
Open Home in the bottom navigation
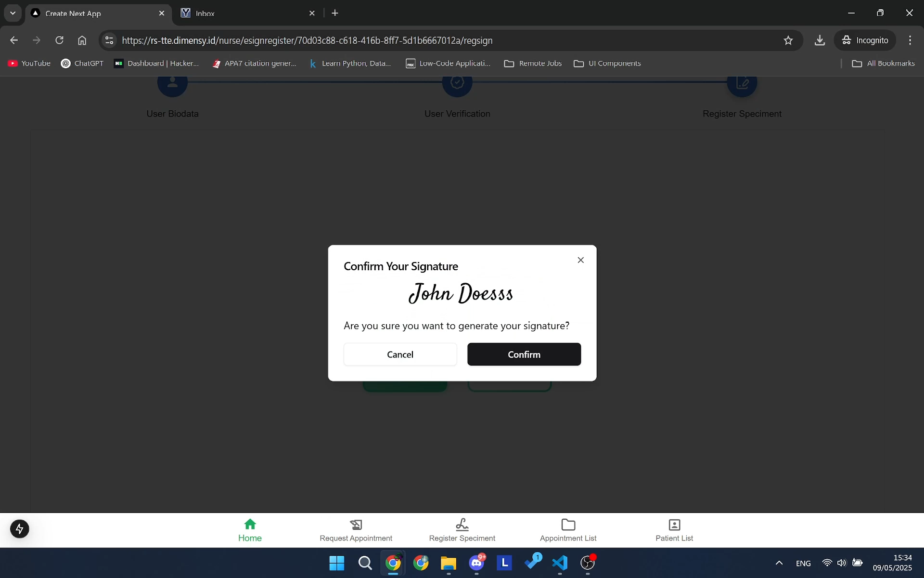click(250, 530)
